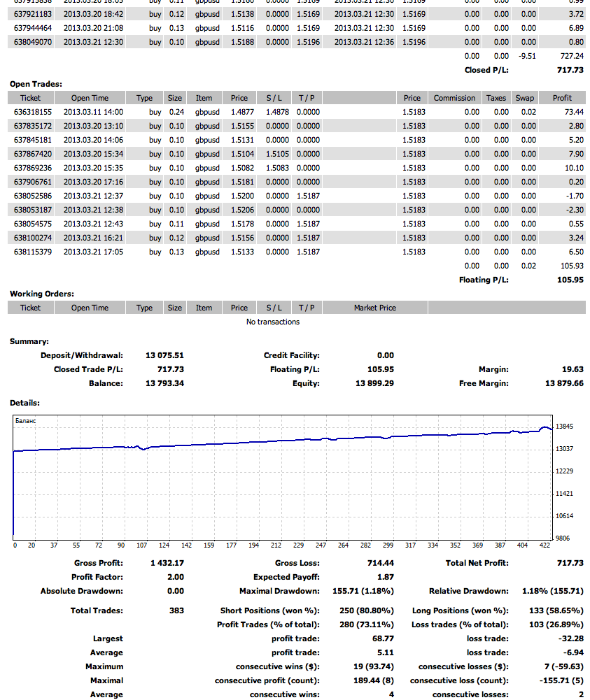Click the balance chart legend label
Image resolution: width=590 pixels, height=700 pixels.
(26, 421)
